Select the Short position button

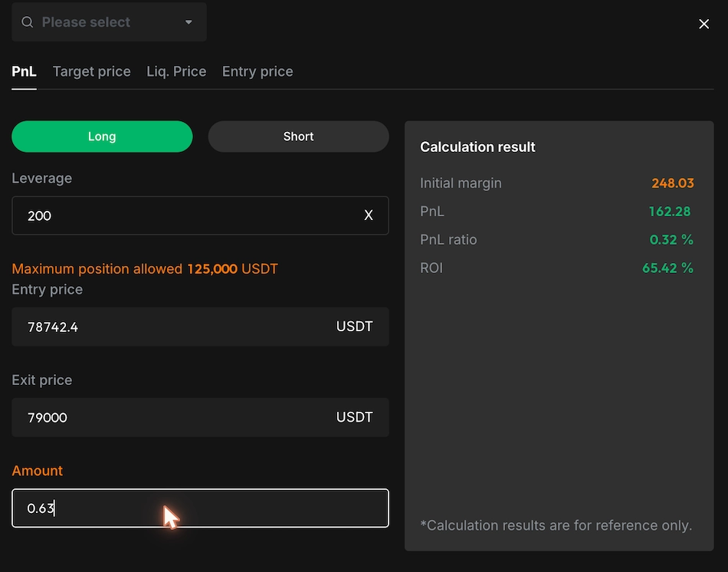(x=299, y=136)
